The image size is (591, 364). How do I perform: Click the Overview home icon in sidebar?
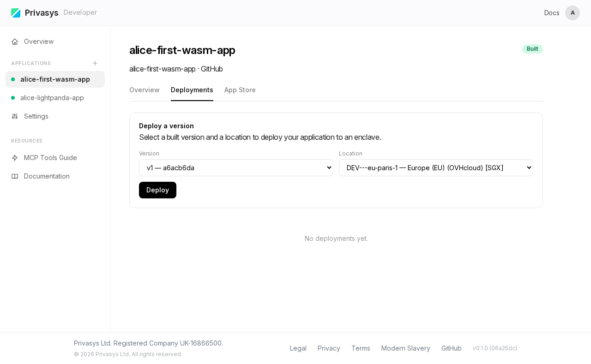tap(14, 42)
